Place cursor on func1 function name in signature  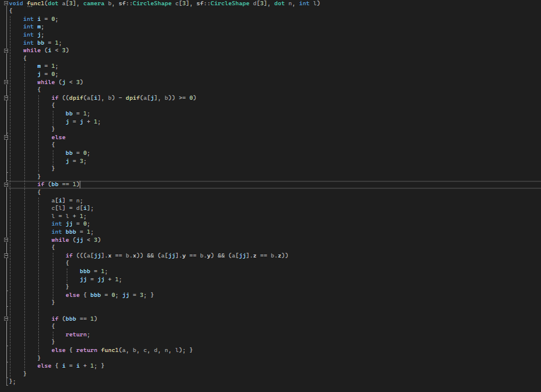point(35,3)
